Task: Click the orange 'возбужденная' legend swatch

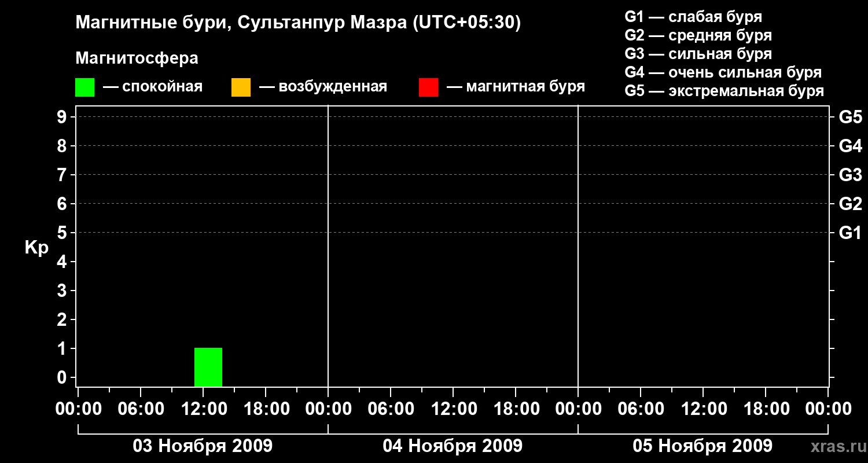Action: pos(241,87)
